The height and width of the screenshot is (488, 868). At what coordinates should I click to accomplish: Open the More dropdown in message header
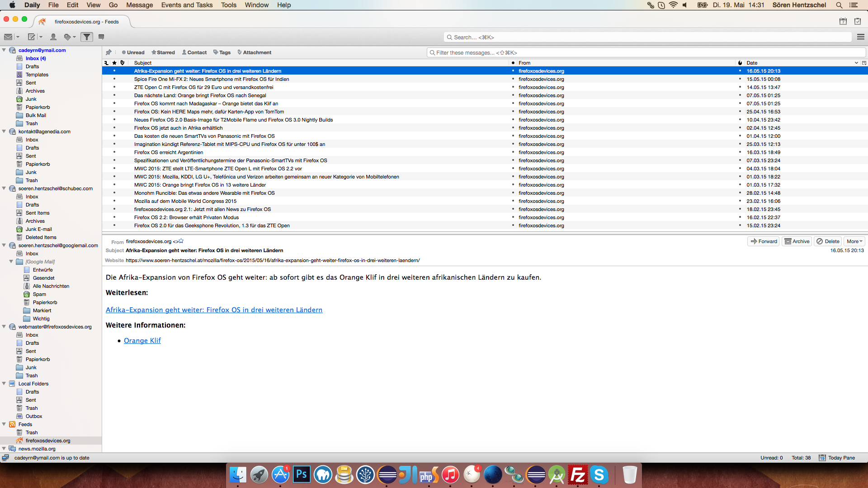tap(854, 241)
